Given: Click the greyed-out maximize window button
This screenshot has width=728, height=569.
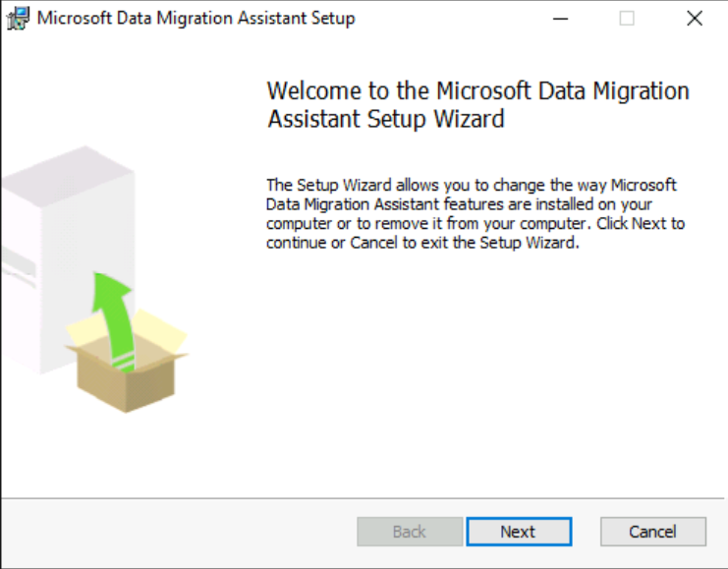Looking at the screenshot, I should click(x=627, y=19).
